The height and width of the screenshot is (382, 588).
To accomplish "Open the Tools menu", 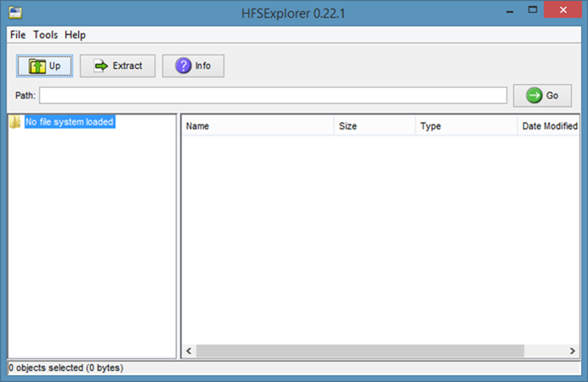I will pos(45,35).
